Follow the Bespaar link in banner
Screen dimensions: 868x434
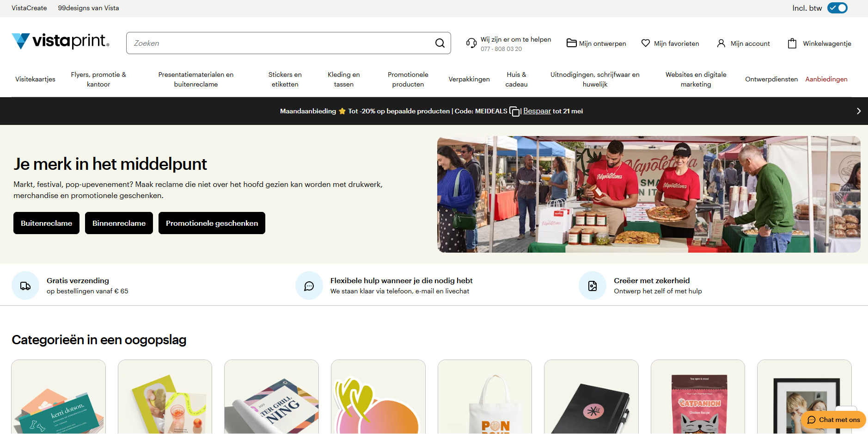(x=537, y=111)
